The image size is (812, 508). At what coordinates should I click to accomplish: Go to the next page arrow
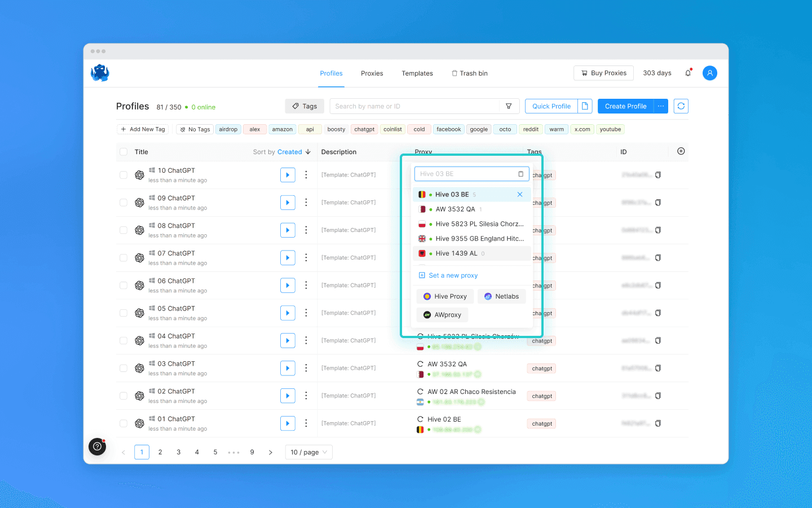(271, 452)
